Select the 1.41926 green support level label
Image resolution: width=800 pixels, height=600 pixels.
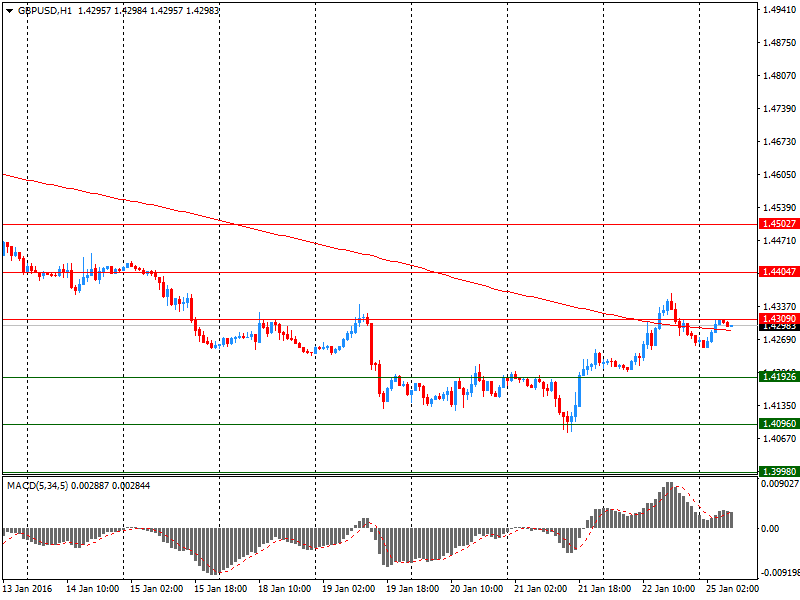[x=779, y=377]
